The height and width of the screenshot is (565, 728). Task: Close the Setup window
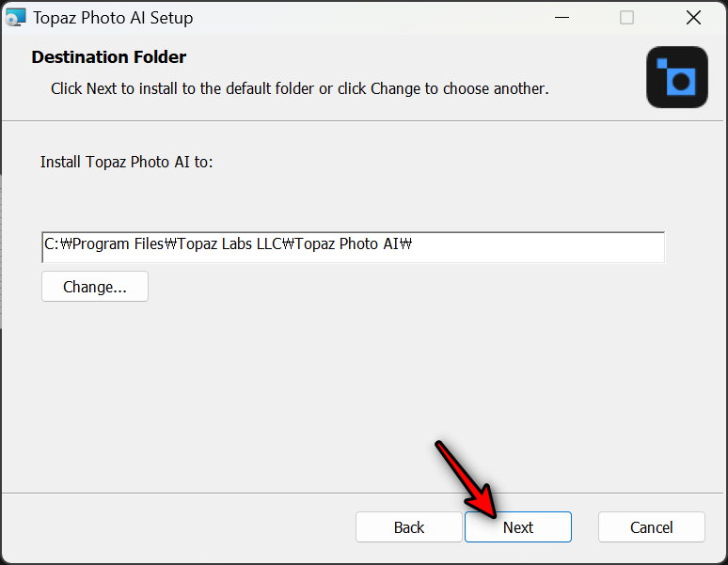click(693, 18)
